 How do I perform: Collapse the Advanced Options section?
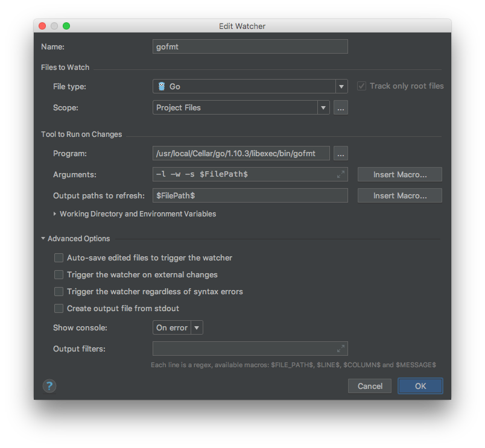76,239
